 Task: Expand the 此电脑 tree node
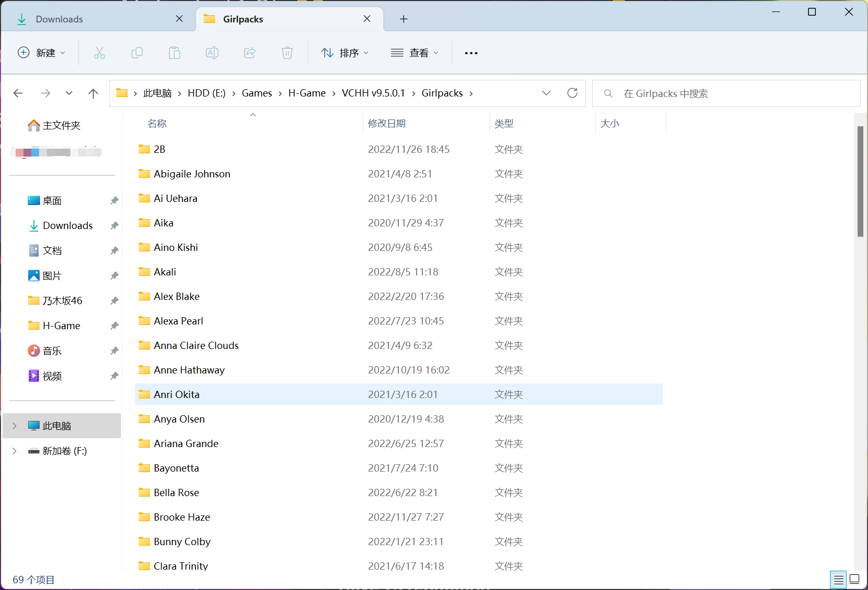15,426
